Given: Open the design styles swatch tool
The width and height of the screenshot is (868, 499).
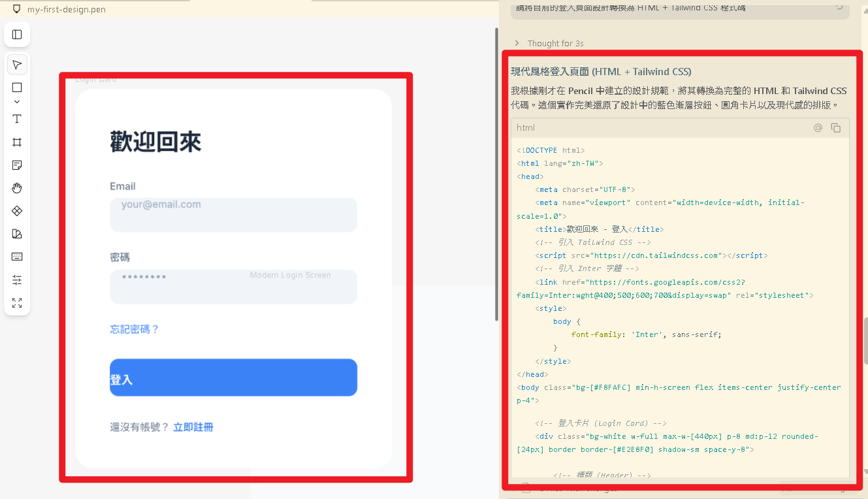Looking at the screenshot, I should [x=17, y=234].
